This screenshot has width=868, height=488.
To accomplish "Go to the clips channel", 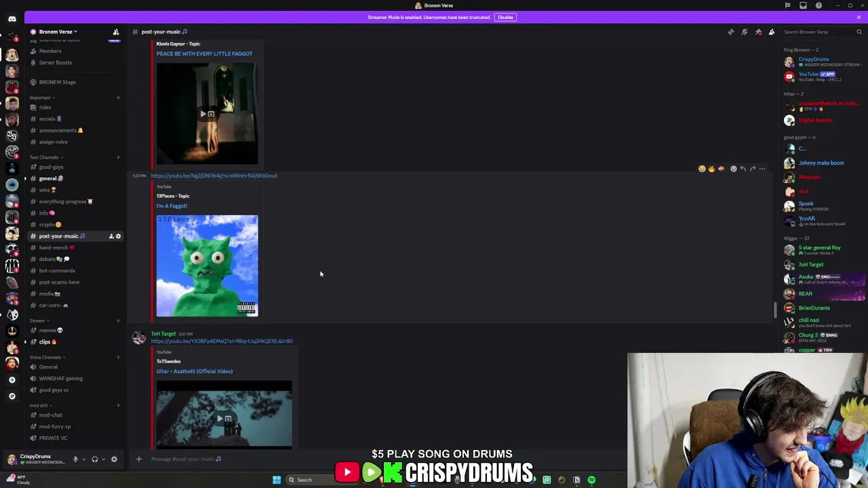I will 75,342.
